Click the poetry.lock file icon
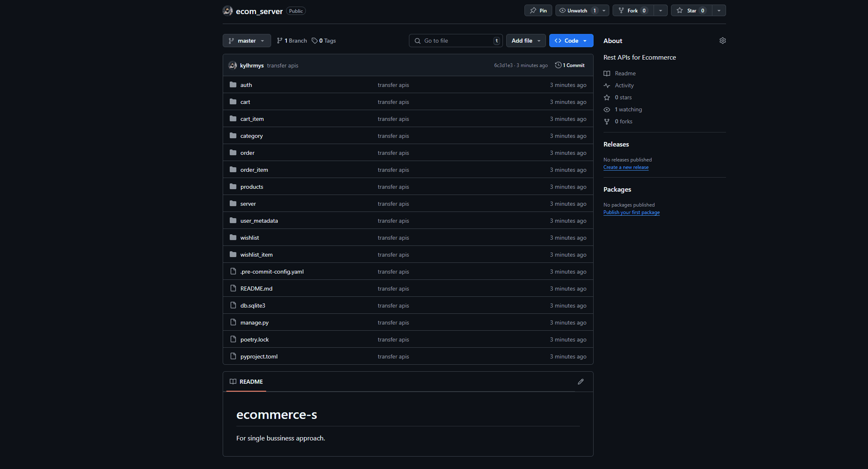Image resolution: width=868 pixels, height=469 pixels. coord(233,339)
